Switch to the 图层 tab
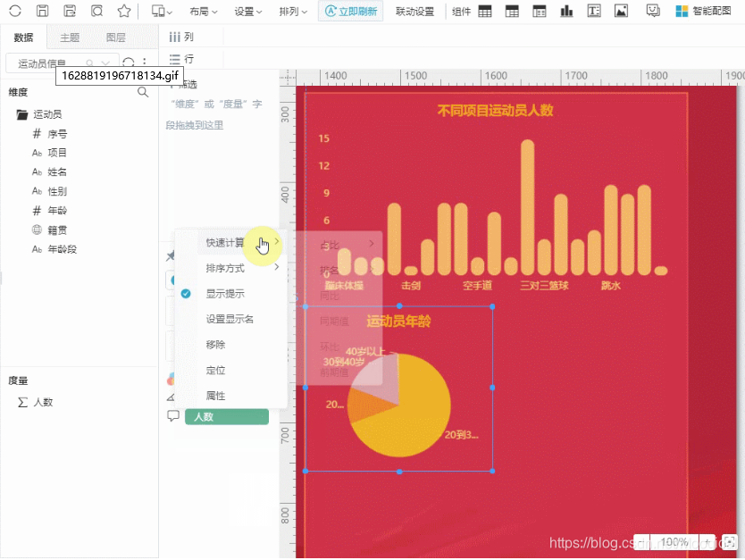The image size is (745, 560). tap(115, 37)
